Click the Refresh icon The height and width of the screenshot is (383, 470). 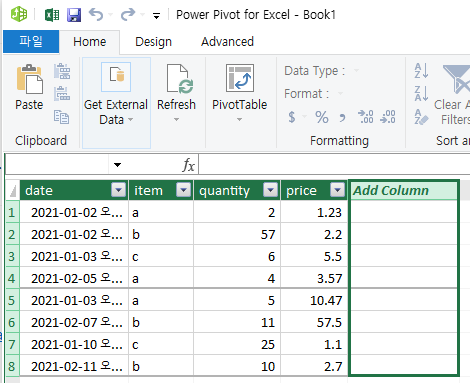tap(180, 79)
